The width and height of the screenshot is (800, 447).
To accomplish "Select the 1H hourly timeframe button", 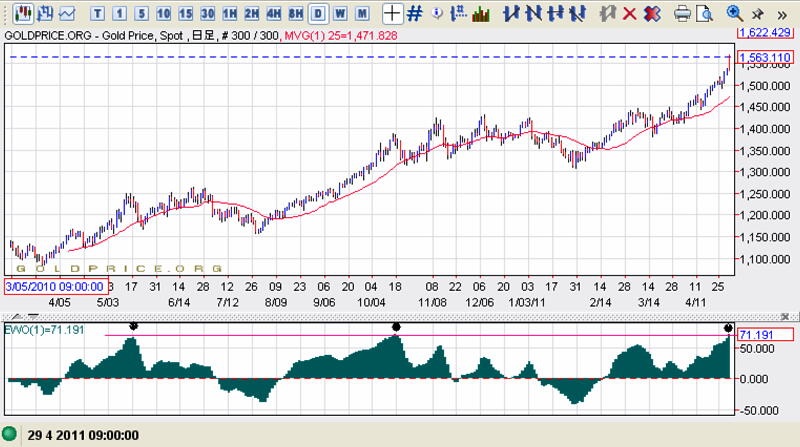I will [230, 14].
